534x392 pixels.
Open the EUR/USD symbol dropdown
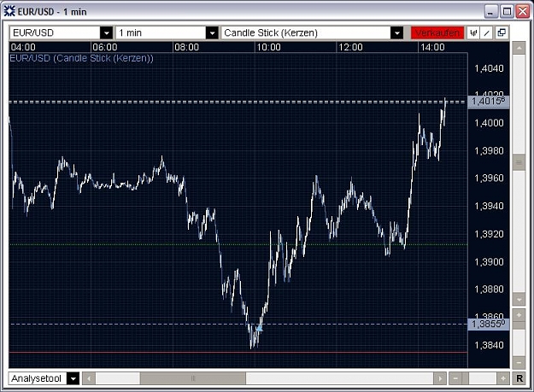[106, 33]
